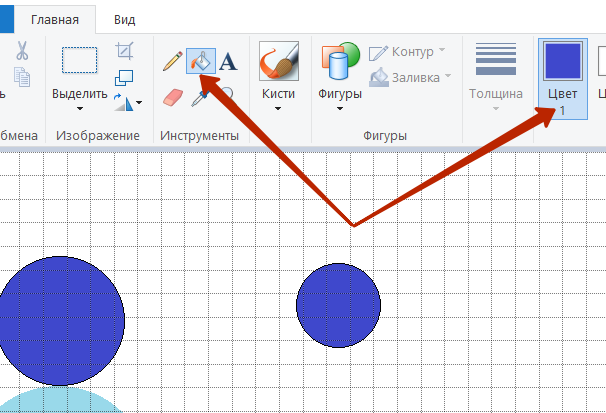Pick the Color picker eyedropper tool
The image size is (606, 413).
pyautogui.click(x=199, y=99)
